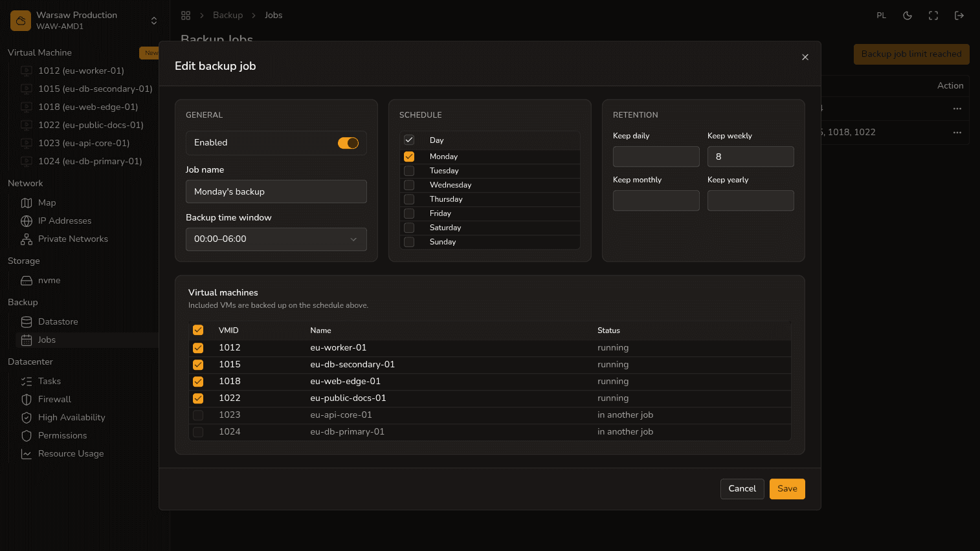Check the Saturday schedule checkbox
The height and width of the screenshot is (551, 980).
(409, 228)
